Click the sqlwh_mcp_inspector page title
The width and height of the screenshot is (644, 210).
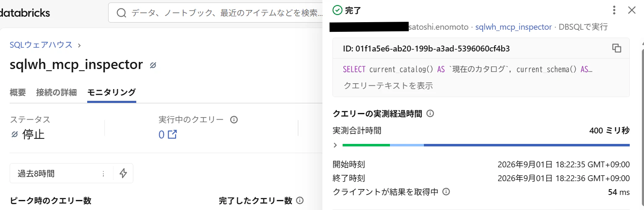[76, 65]
